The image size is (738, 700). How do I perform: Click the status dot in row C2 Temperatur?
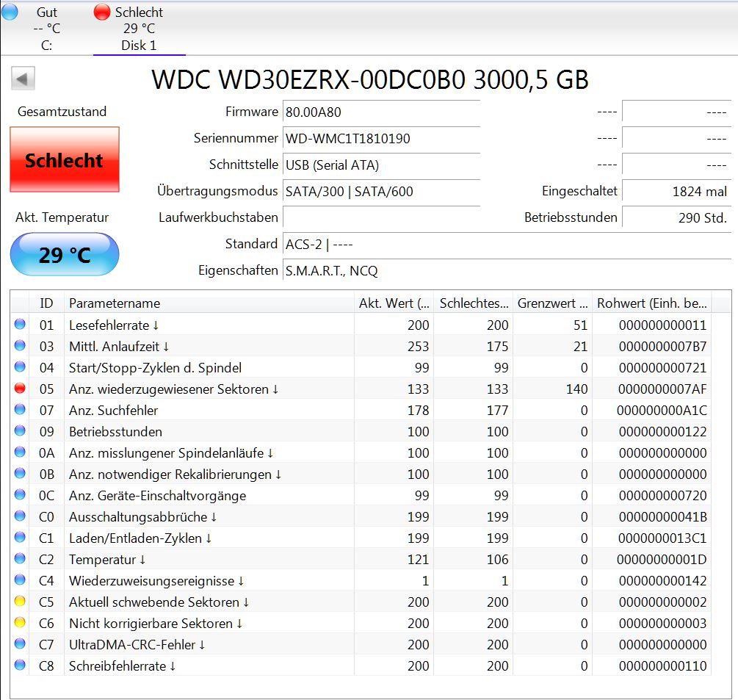(20, 559)
